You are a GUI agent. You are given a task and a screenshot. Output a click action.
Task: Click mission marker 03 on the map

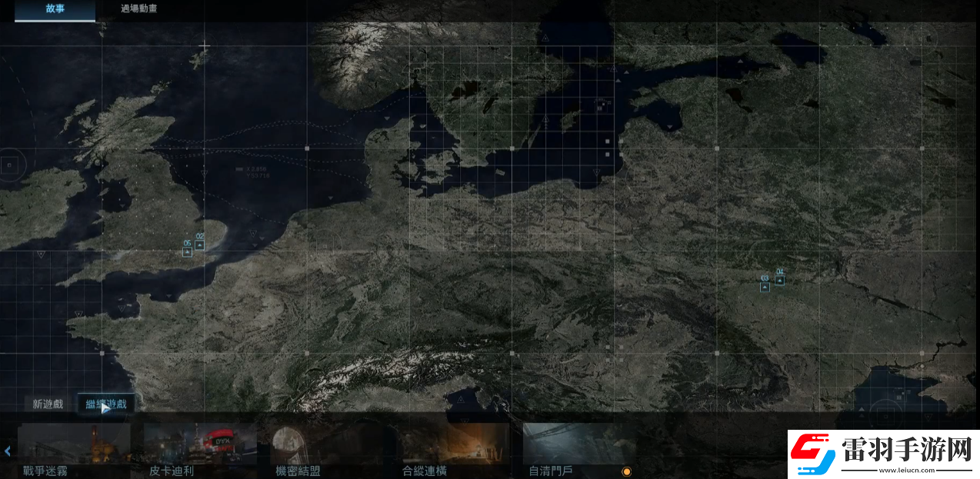(x=765, y=287)
